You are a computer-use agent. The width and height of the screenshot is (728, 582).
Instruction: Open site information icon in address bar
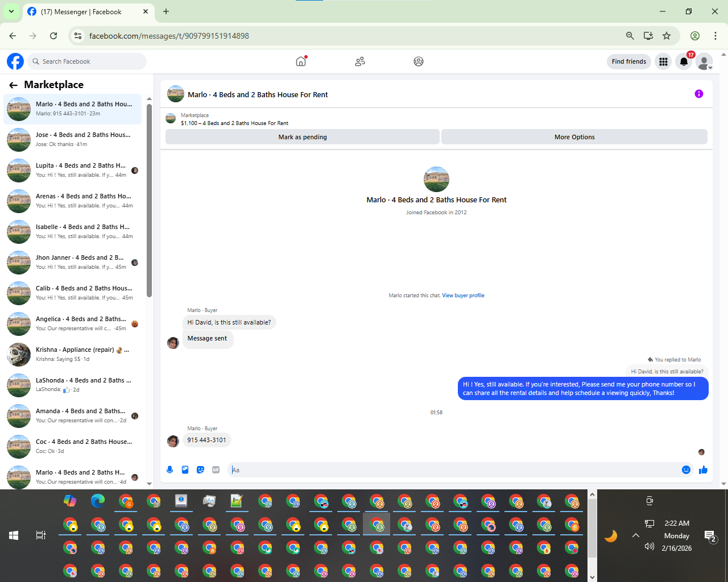[78, 36]
